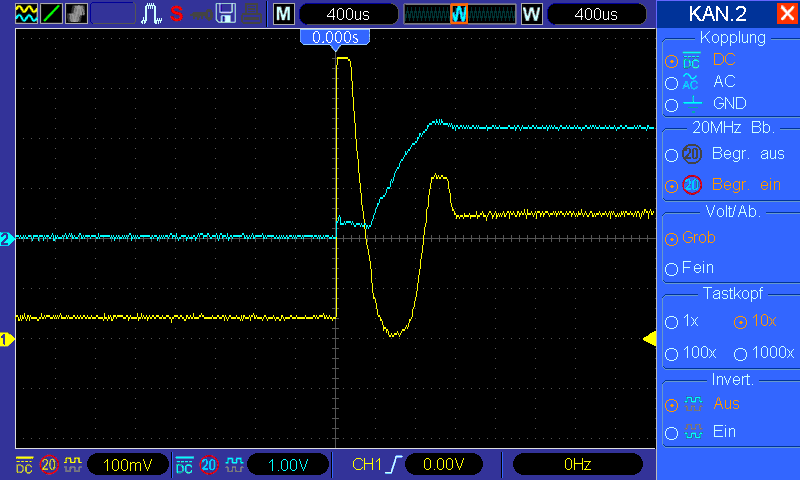
Task: Click the channel 1 ground level marker
Action: pyautogui.click(x=7, y=339)
